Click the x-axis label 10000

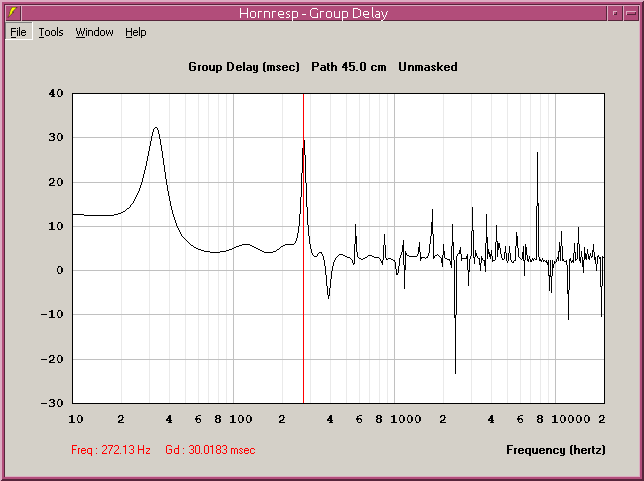click(x=571, y=419)
